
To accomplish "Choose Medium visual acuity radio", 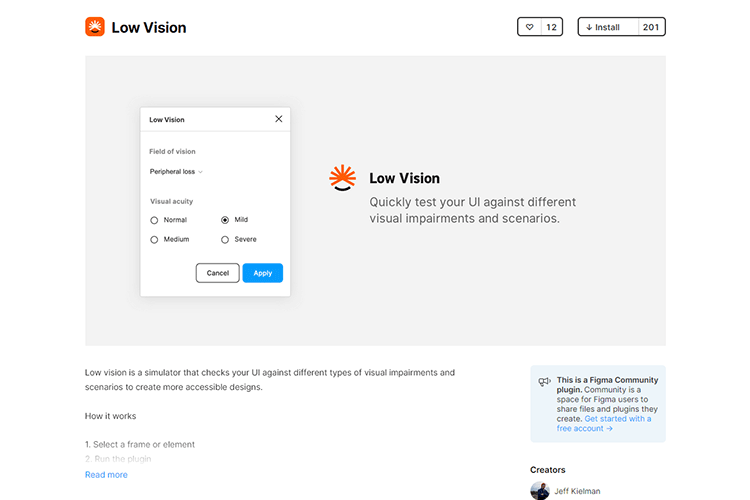I will click(154, 240).
